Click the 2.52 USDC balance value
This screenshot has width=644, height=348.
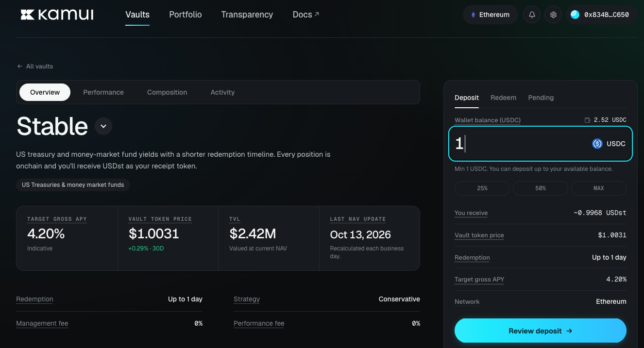[x=610, y=120]
